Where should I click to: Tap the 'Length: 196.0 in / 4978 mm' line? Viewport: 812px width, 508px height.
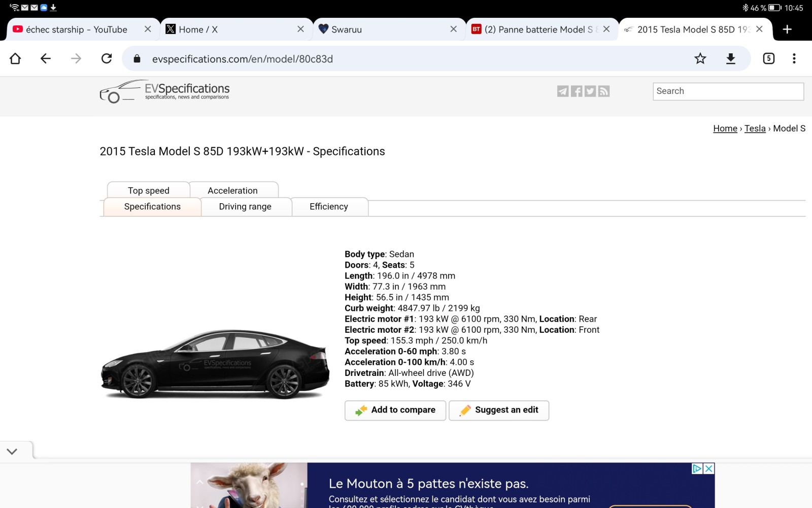(400, 276)
